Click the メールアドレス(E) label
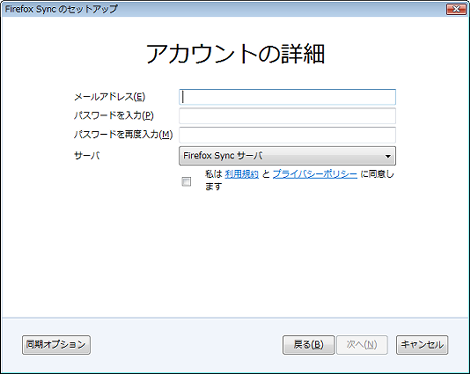Screen dimensions: 470x374 (x=110, y=97)
